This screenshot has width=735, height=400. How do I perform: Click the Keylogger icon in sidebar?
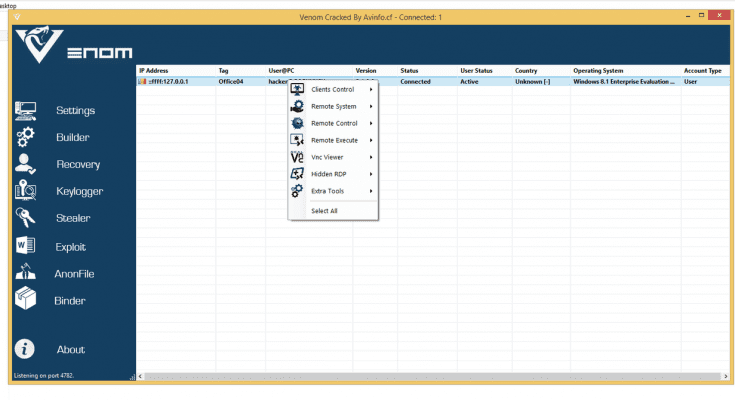pos(26,191)
